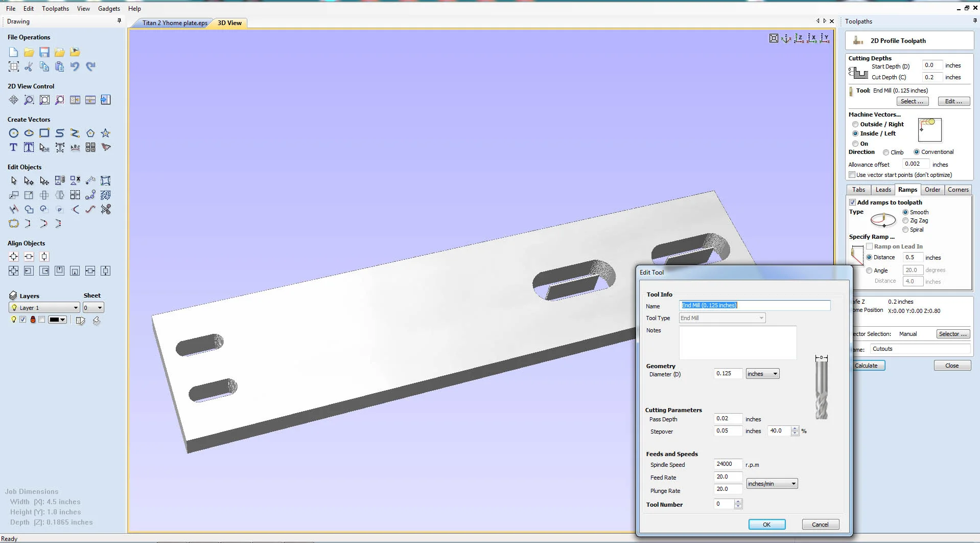Align selection to material center
980x543 pixels.
pos(14,257)
